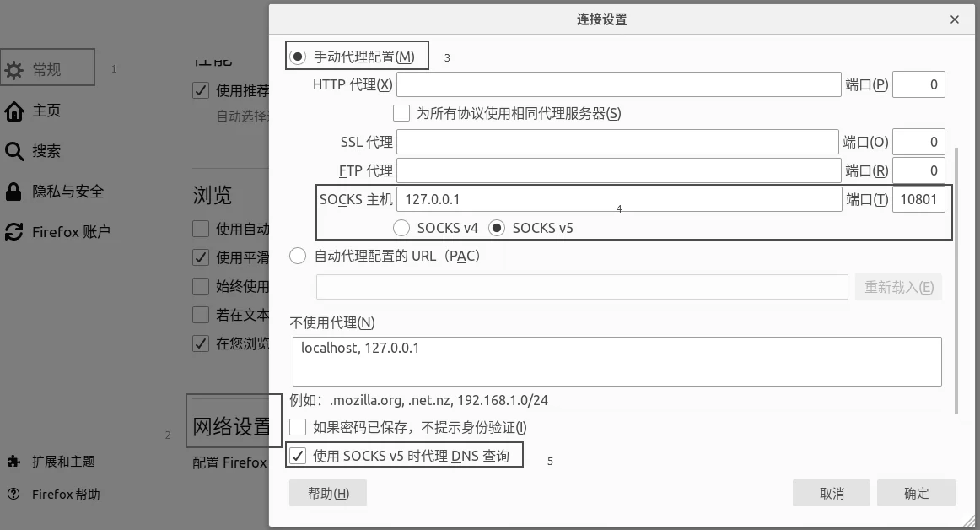Click the Firefox 账户 sync icon
The width and height of the screenshot is (980, 530).
(x=13, y=230)
